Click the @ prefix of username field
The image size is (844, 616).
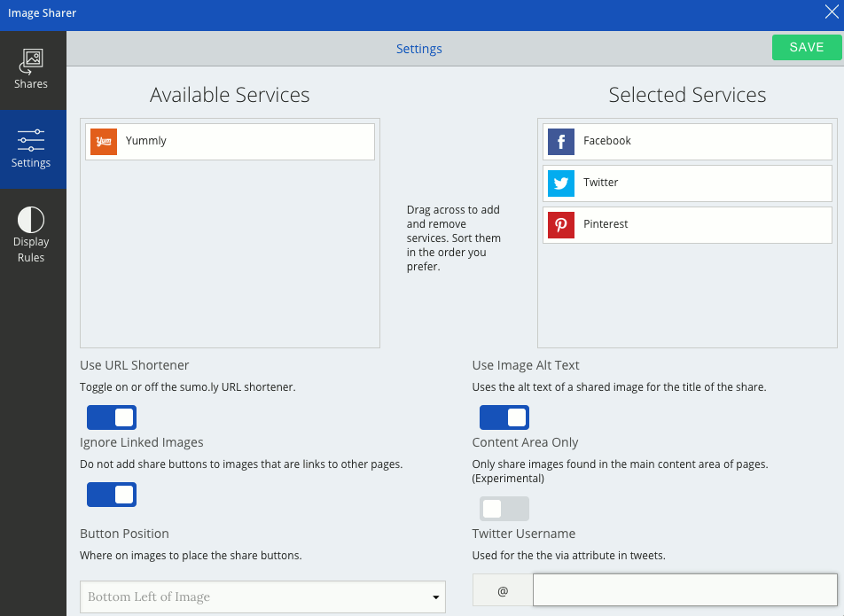click(503, 590)
